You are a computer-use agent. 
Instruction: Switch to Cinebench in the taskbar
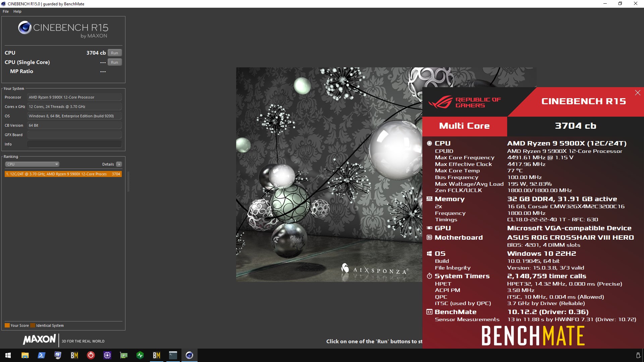[x=189, y=355]
